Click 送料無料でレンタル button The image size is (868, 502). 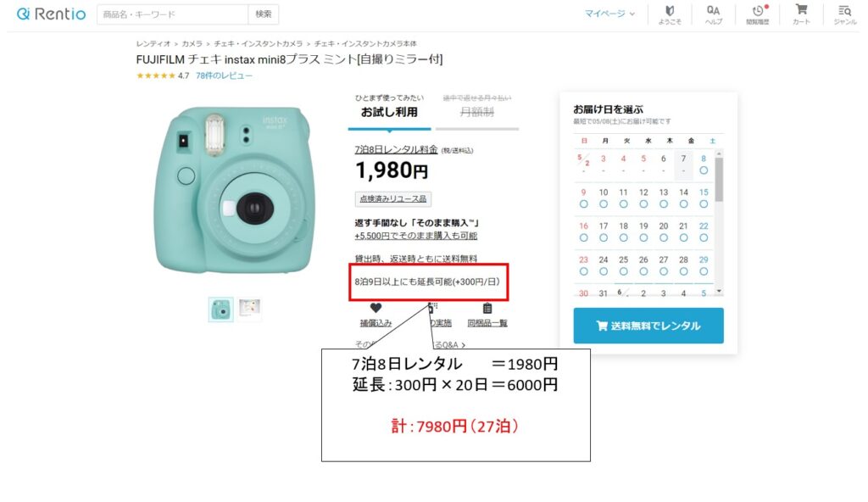tap(648, 326)
